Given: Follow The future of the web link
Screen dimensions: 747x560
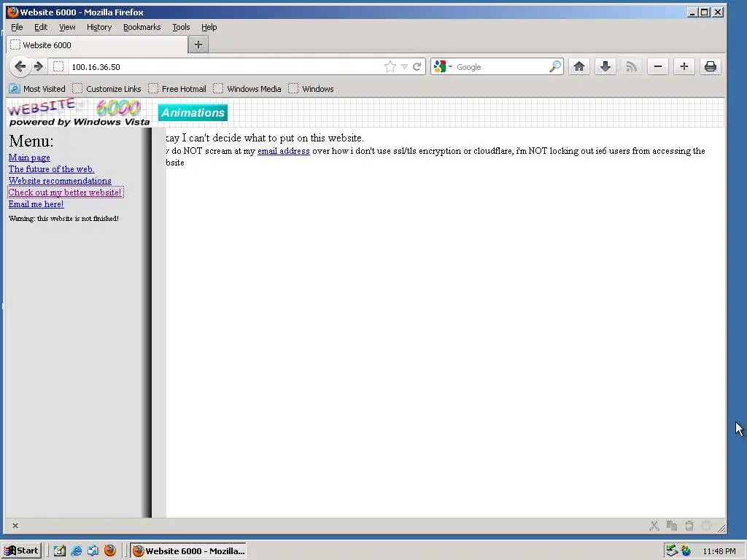Looking at the screenshot, I should 52,169.
